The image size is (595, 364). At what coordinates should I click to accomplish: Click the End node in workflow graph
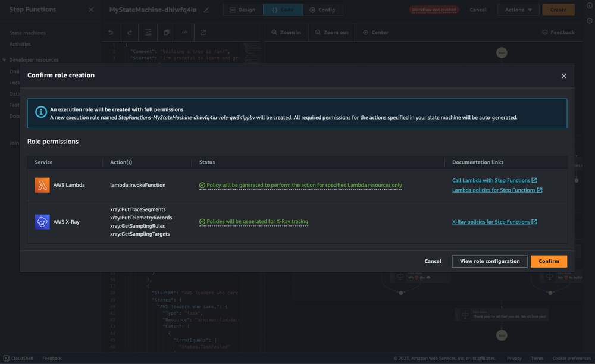[502, 335]
